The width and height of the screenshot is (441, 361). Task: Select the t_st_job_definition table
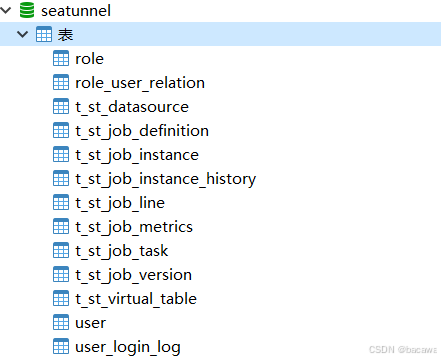click(x=142, y=131)
